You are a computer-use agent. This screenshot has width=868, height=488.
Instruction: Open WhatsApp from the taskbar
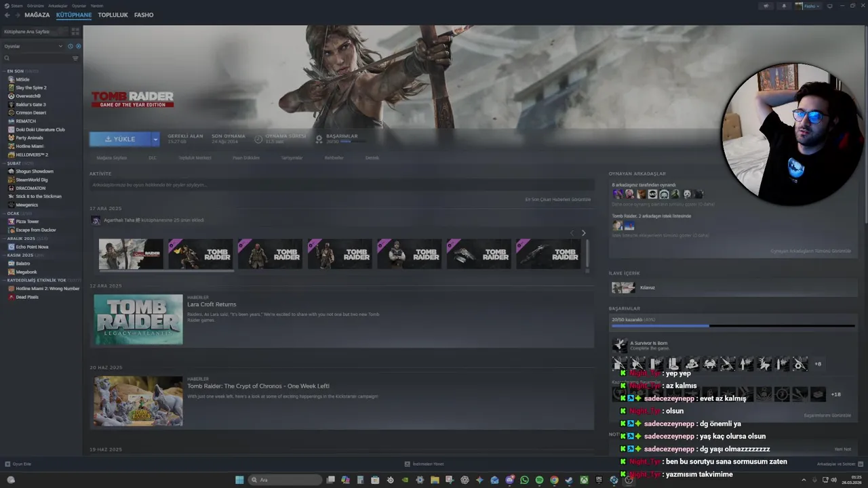(x=524, y=480)
